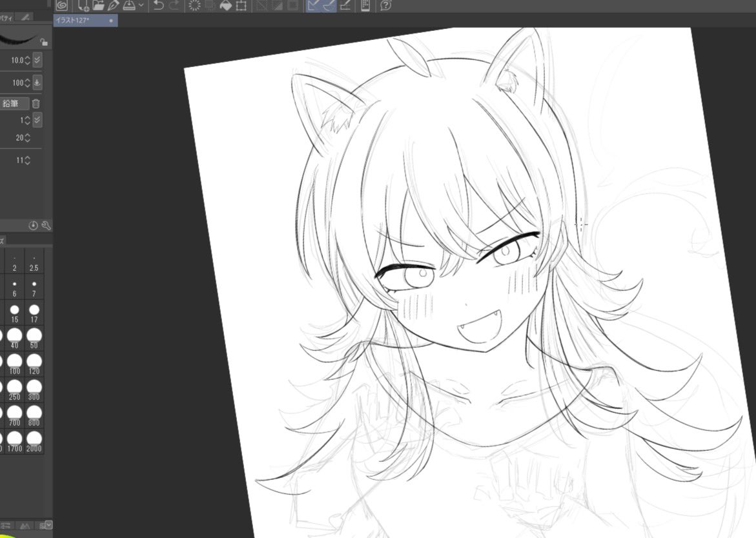The height and width of the screenshot is (538, 756).
Task: Open the sub tool detail brush tab
Action: [x=26, y=17]
